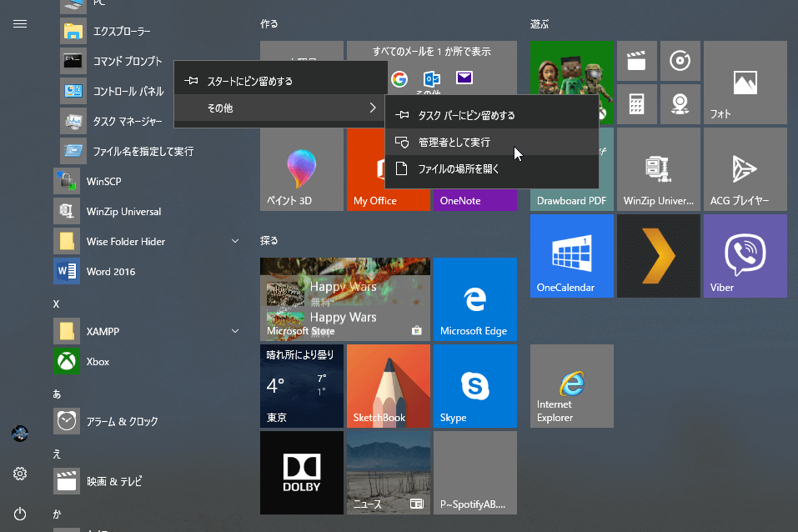This screenshot has height=532, width=798.
Task: Open the small Calculator tile
Action: 636,104
